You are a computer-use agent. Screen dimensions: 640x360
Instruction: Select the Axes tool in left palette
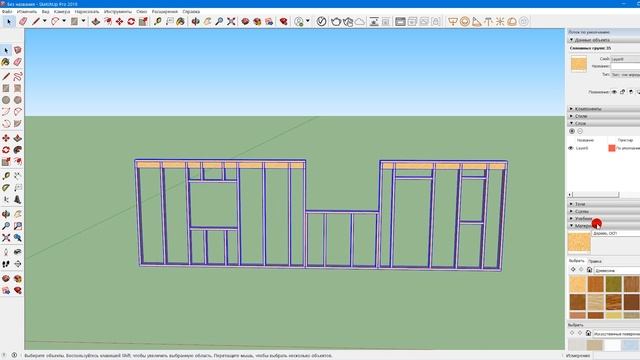(x=6, y=199)
